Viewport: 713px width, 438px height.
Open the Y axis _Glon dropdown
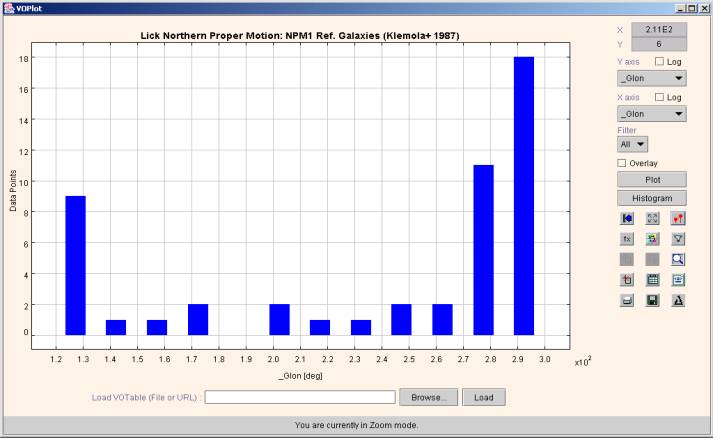click(652, 78)
